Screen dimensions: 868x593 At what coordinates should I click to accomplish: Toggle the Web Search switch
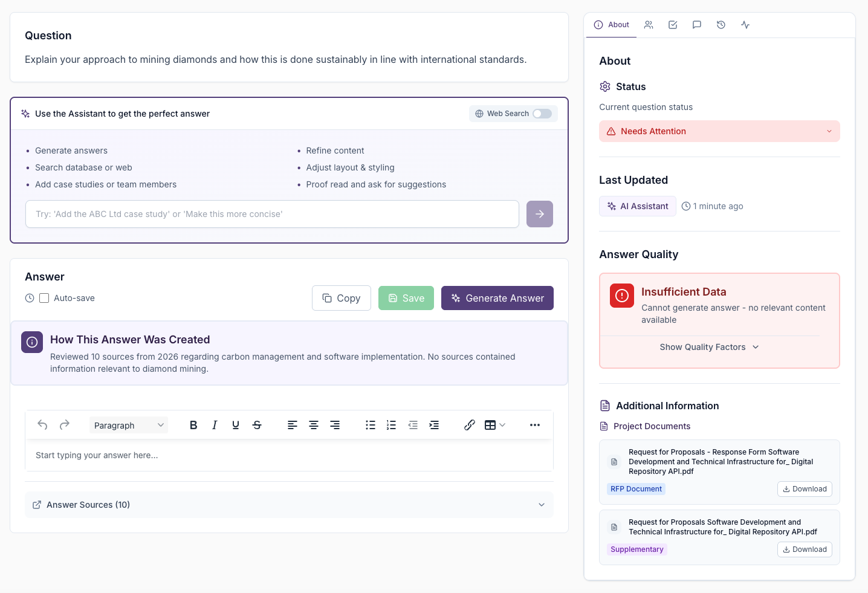coord(542,114)
